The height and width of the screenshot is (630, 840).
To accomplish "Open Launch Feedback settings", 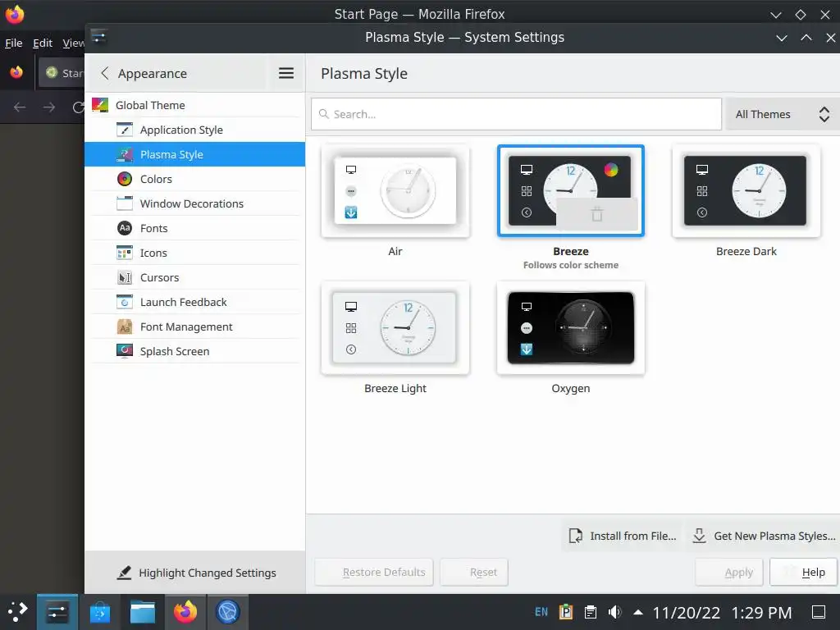I will (x=194, y=302).
